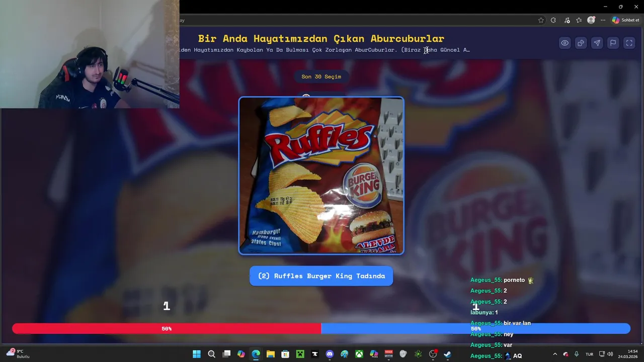
Task: Open the favorites list icon in browser toolbar
Action: [579, 20]
